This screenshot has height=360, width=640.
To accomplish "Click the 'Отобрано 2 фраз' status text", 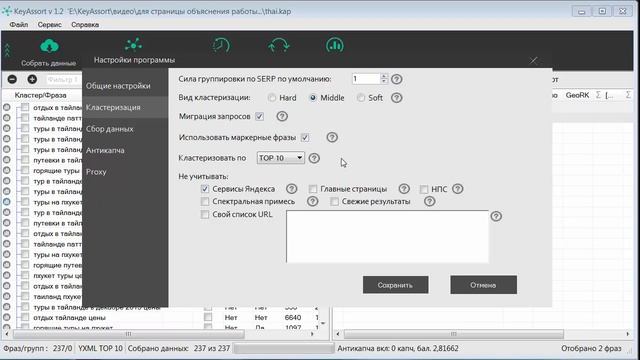I will click(x=591, y=349).
